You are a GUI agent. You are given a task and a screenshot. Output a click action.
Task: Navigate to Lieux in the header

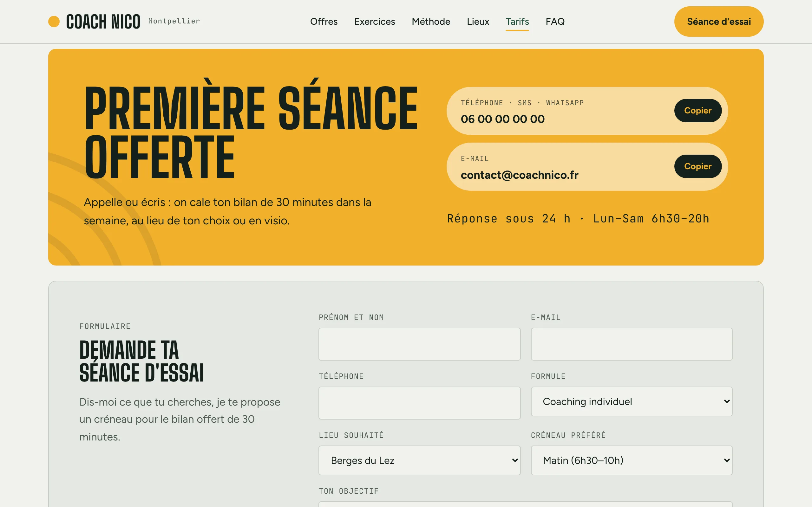[x=478, y=22]
